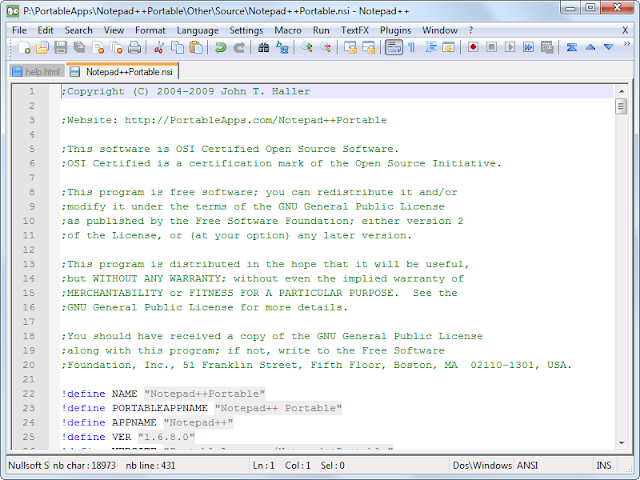Open the Macro menu
The image size is (640, 480).
pos(288,30)
